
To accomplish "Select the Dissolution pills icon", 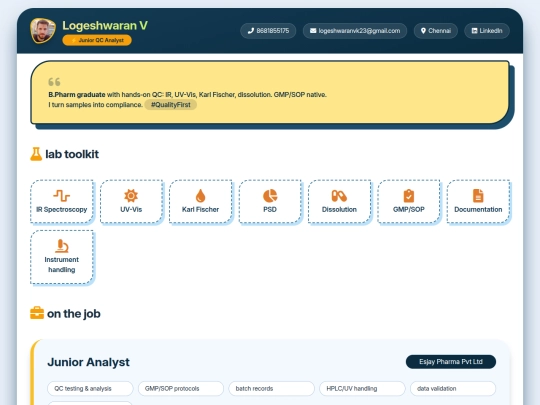I will click(x=339, y=196).
